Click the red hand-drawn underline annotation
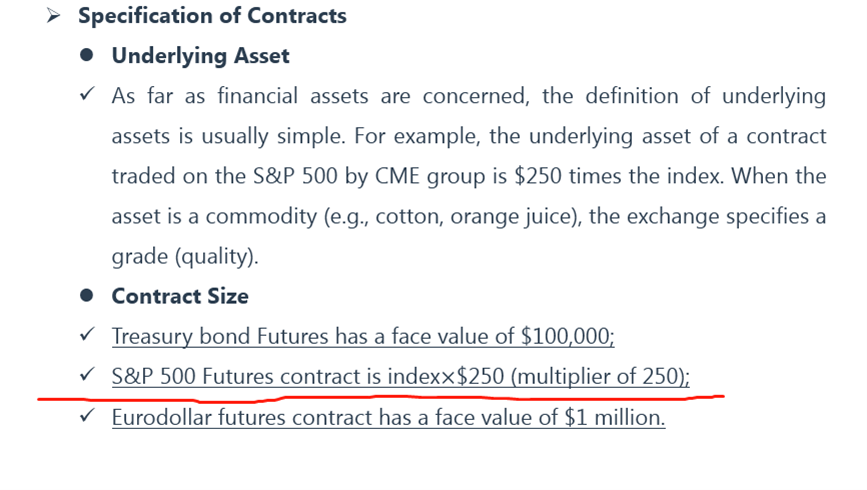The width and height of the screenshot is (867, 490). click(381, 398)
